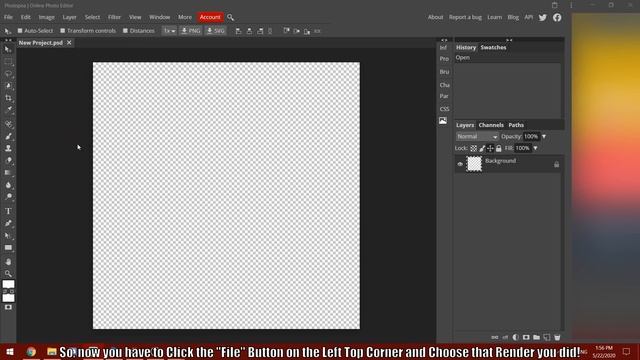Select the Path Select tool

tap(8, 236)
